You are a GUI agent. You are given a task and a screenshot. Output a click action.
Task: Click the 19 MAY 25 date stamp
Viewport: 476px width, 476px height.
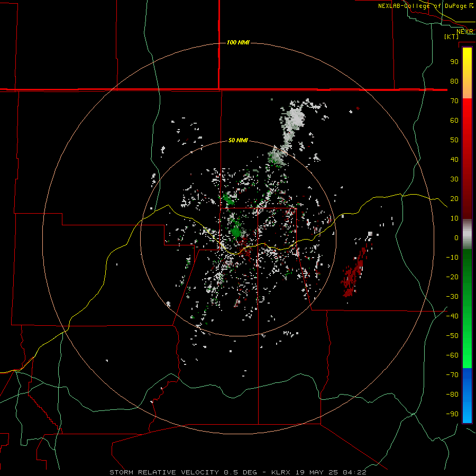[x=317, y=472]
